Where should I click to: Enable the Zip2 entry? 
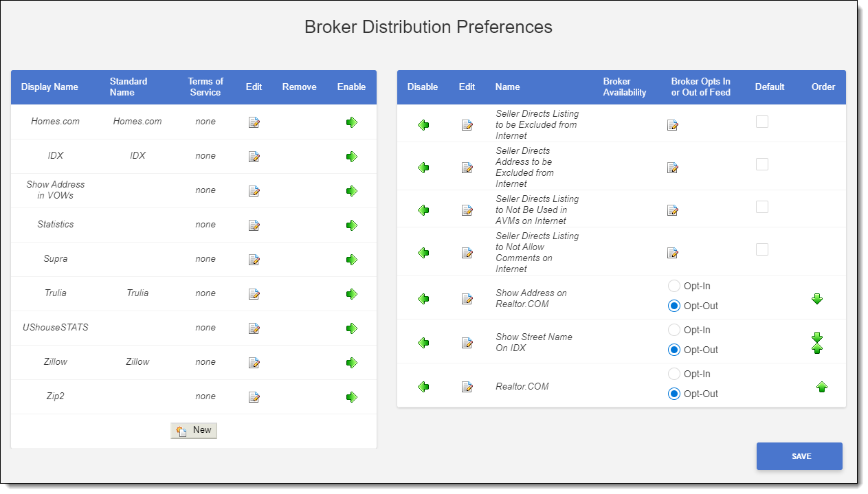(x=352, y=397)
